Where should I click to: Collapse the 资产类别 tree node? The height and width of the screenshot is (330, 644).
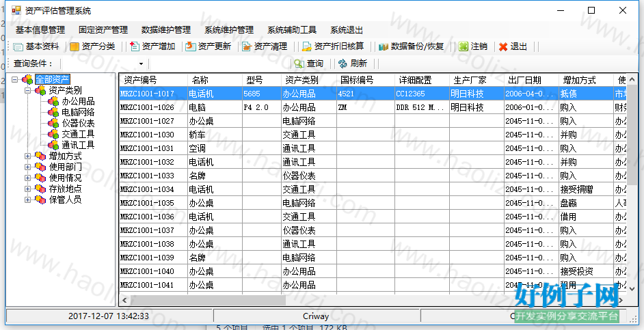tap(27, 90)
